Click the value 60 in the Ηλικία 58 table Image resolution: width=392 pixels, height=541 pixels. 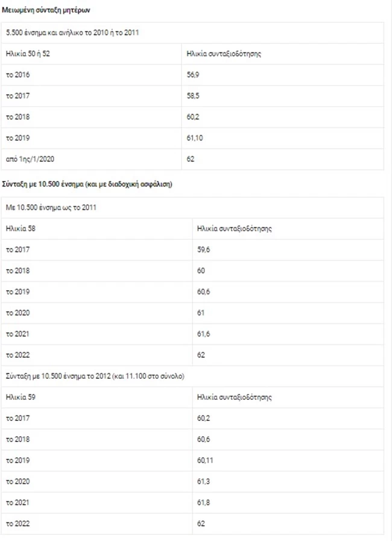click(x=201, y=271)
